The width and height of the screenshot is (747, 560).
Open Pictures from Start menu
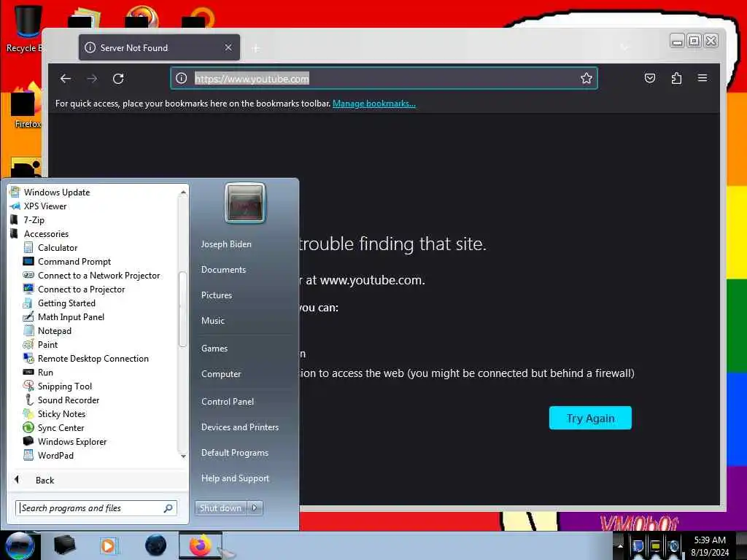(216, 295)
